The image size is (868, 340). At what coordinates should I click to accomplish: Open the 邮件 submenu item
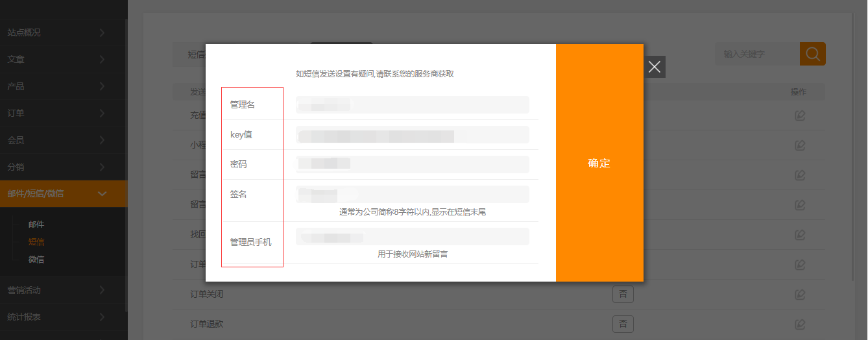pyautogui.click(x=36, y=225)
